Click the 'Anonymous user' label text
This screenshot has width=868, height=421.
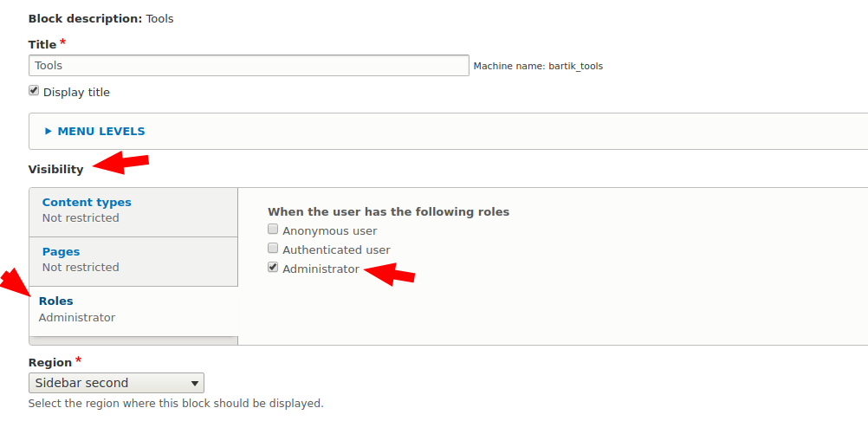coord(330,230)
